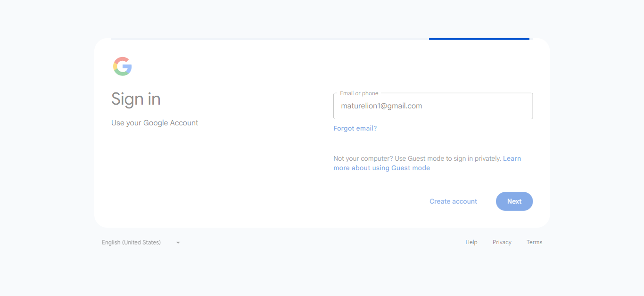Click the 'Use your Google Account' text
Image resolution: width=644 pixels, height=296 pixels.
click(155, 123)
